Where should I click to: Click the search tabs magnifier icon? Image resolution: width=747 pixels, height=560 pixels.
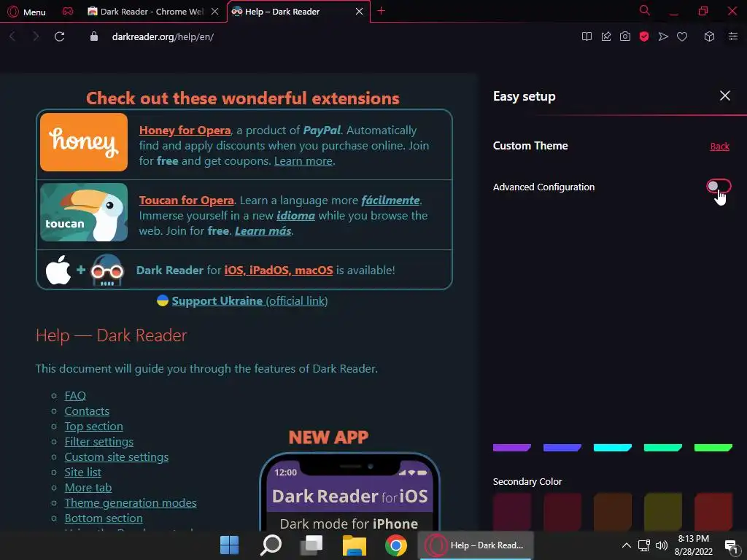pos(644,10)
